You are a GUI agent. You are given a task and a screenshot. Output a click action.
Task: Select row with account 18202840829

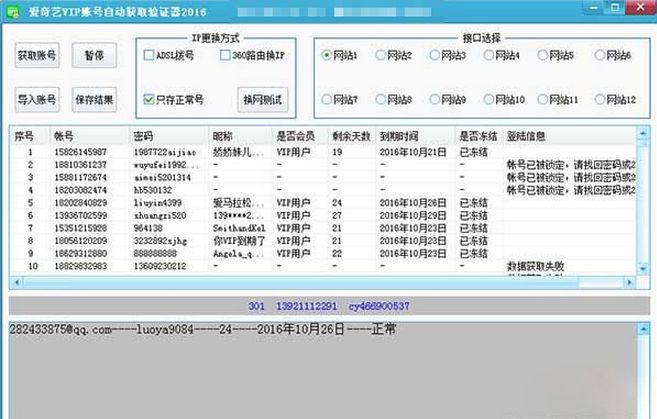click(x=323, y=203)
